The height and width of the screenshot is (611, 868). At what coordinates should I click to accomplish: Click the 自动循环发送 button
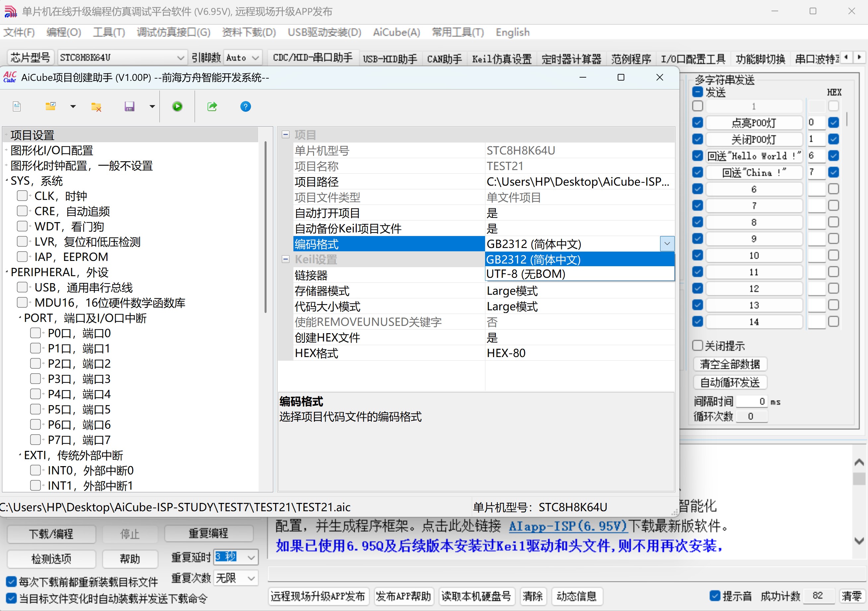(x=730, y=383)
